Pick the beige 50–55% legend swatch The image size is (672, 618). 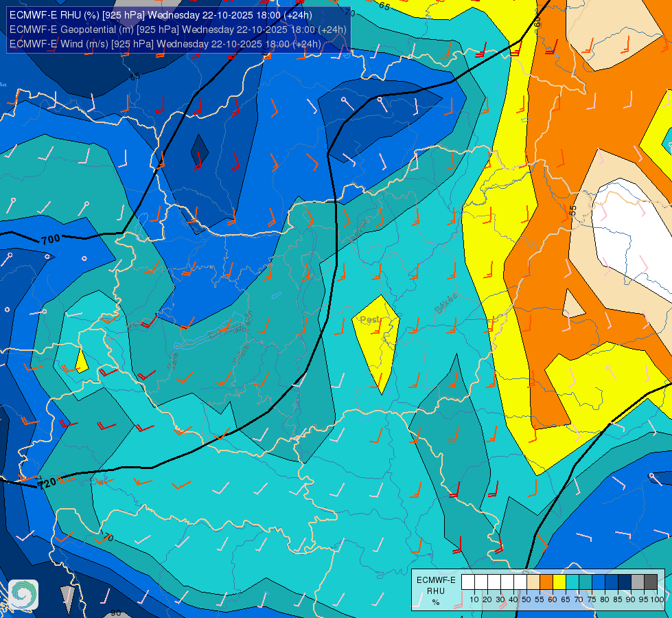point(533,582)
